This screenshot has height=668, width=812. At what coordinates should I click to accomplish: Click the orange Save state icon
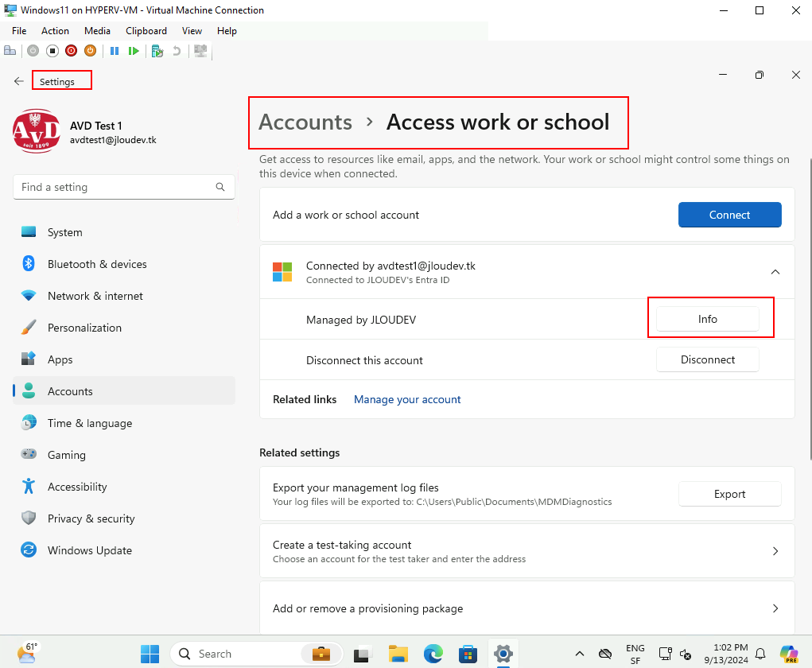[90, 51]
